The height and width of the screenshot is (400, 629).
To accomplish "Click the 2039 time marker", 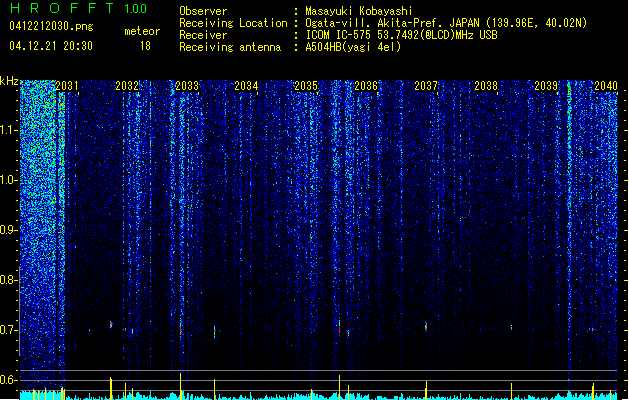I will pyautogui.click(x=546, y=86).
